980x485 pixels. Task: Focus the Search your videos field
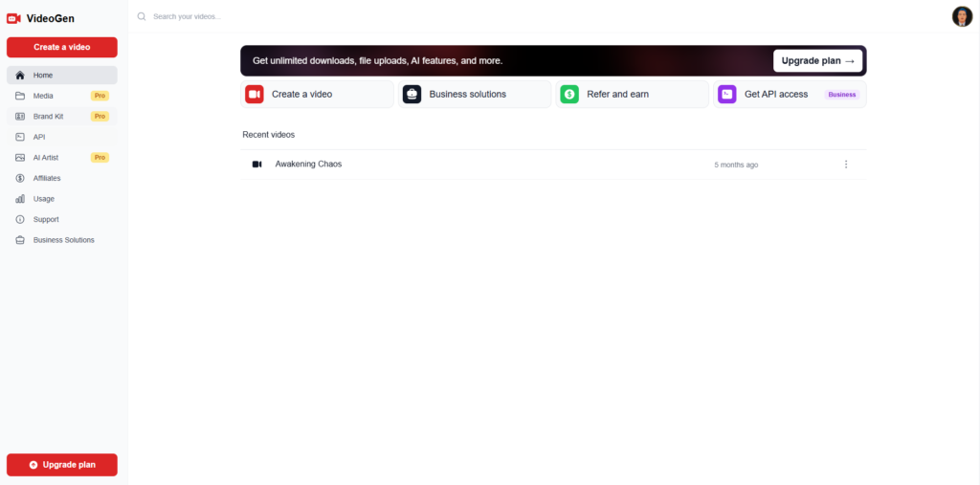pos(187,16)
